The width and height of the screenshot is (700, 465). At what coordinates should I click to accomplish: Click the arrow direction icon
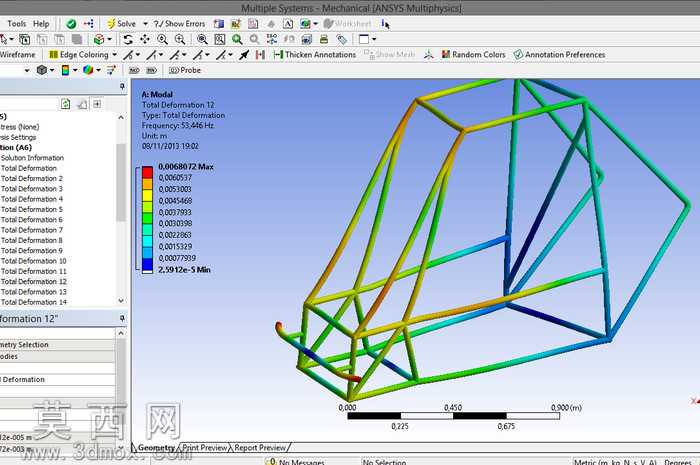[244, 54]
